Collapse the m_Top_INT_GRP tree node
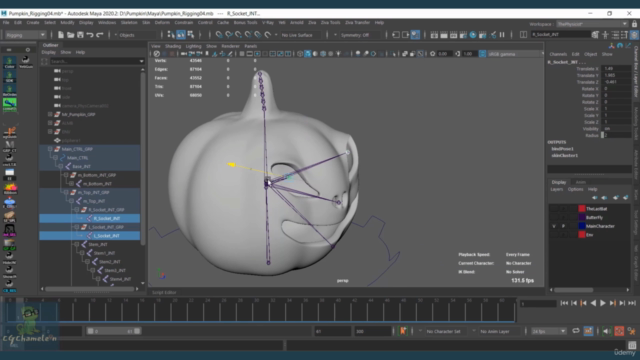This screenshot has height=360, width=640. point(66,192)
